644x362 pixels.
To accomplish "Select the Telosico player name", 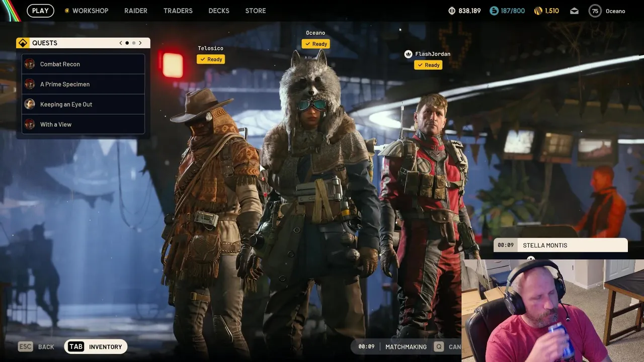I will (x=210, y=48).
